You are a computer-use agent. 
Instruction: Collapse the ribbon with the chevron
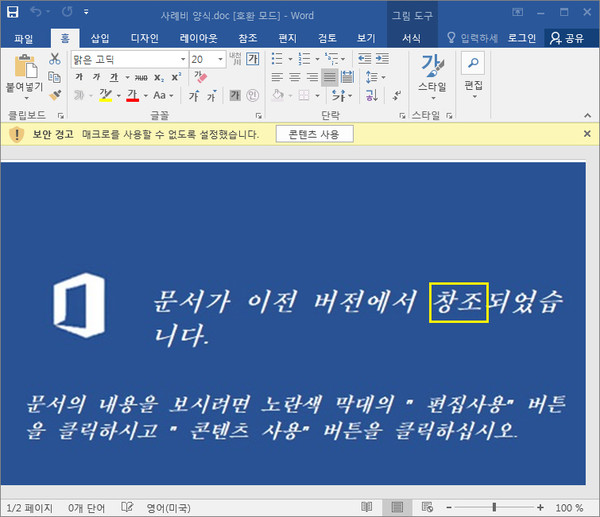[588, 115]
